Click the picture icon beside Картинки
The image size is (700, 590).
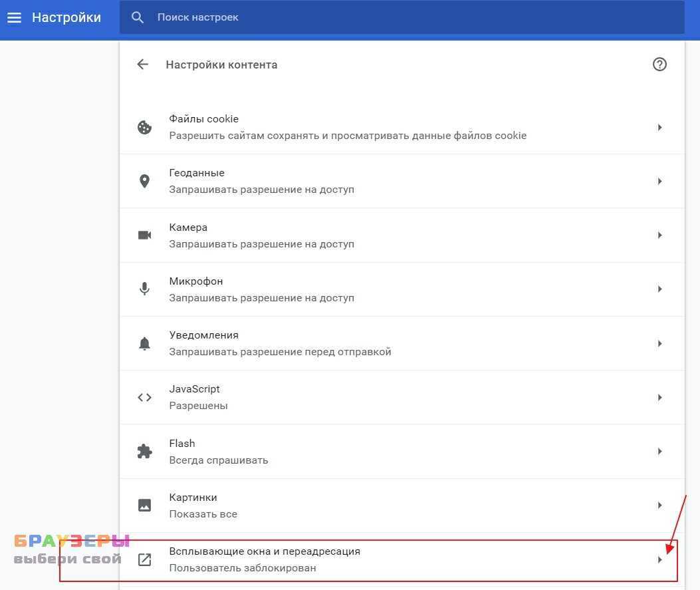(x=144, y=506)
